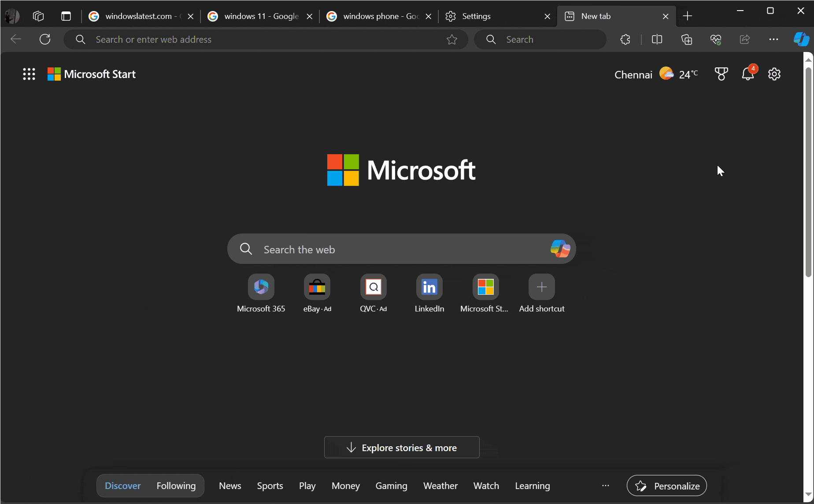
Task: Open the Extensions puzzle icon
Action: pyautogui.click(x=625, y=40)
